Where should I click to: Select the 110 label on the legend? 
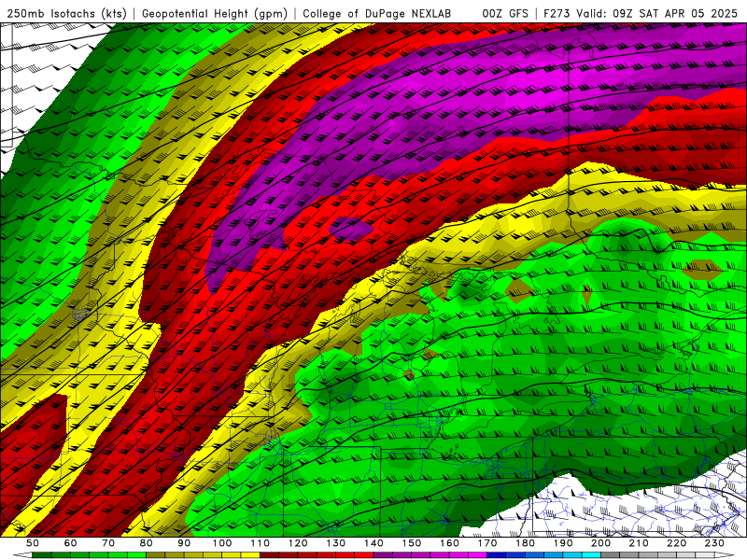point(261,543)
